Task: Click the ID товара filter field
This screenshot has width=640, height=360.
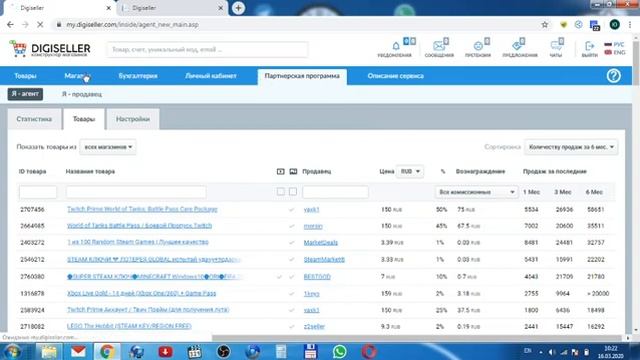Action: pyautogui.click(x=38, y=192)
